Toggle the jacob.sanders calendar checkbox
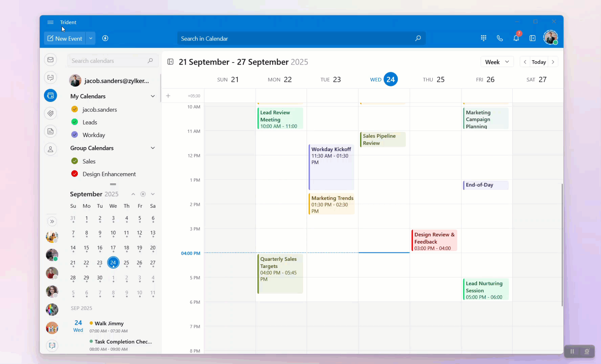 tap(75, 109)
